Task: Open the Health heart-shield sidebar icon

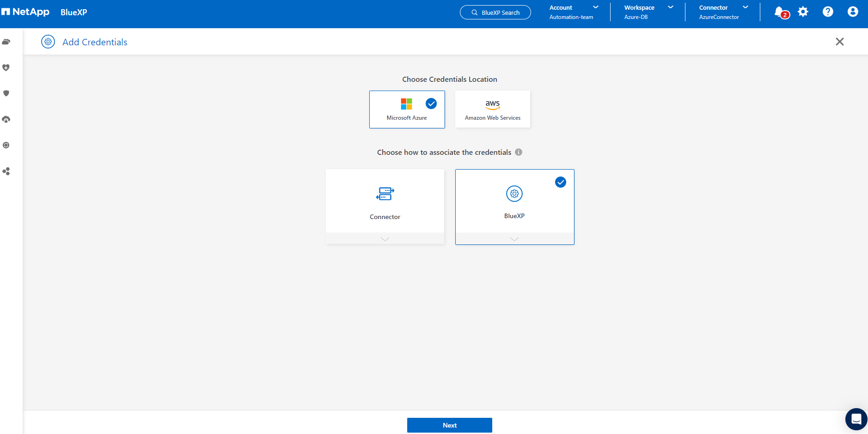Action: pyautogui.click(x=6, y=67)
